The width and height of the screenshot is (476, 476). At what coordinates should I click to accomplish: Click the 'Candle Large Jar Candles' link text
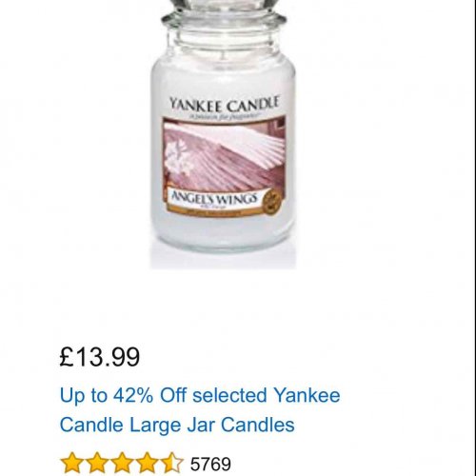pos(177,425)
